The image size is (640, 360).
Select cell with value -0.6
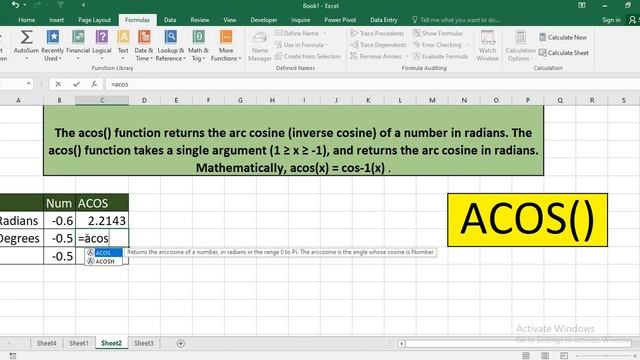point(60,220)
